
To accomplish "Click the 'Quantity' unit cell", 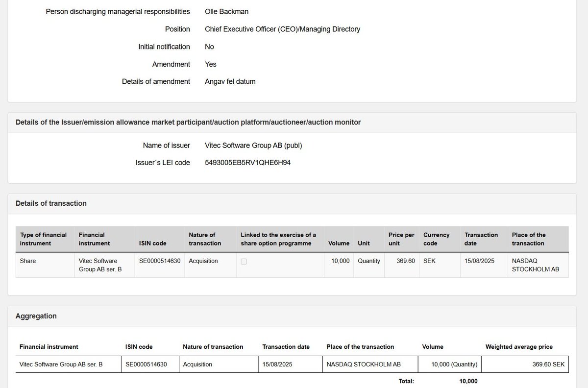I will click(369, 261).
